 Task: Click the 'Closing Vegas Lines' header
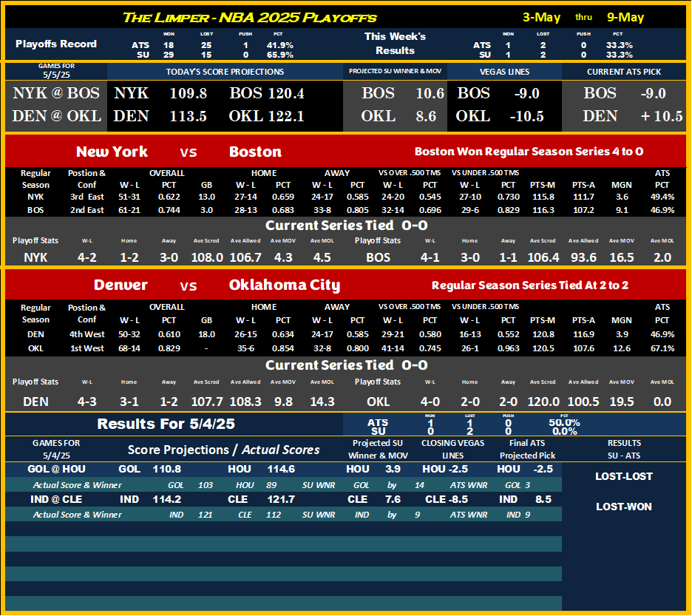tap(452, 449)
